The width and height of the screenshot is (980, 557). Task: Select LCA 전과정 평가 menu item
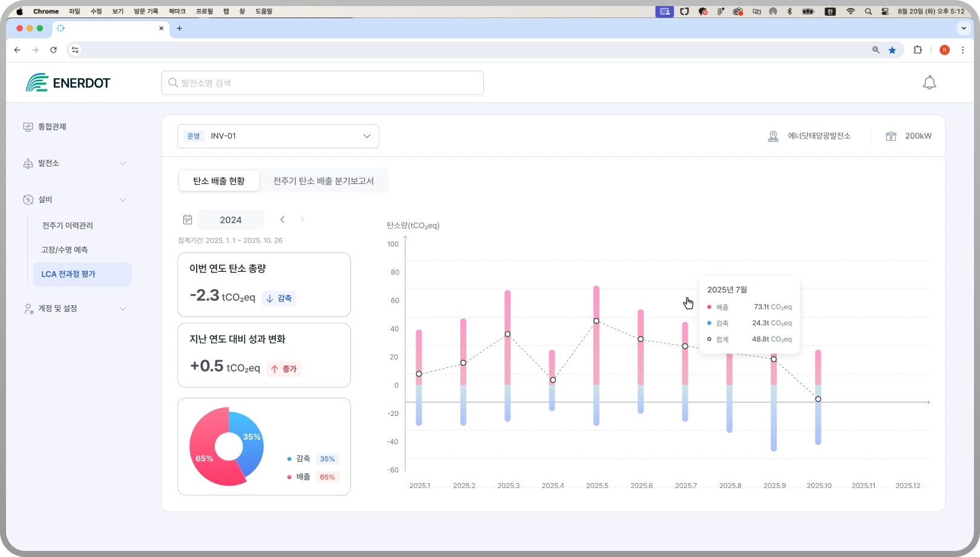point(83,274)
